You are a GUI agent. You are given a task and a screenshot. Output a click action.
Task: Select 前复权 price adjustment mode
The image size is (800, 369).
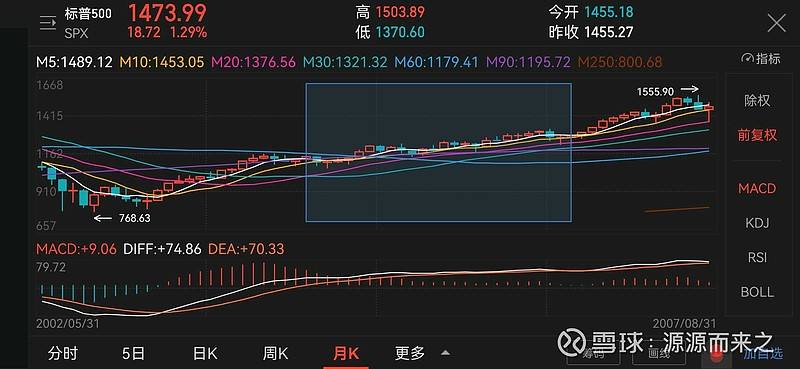pyautogui.click(x=757, y=135)
